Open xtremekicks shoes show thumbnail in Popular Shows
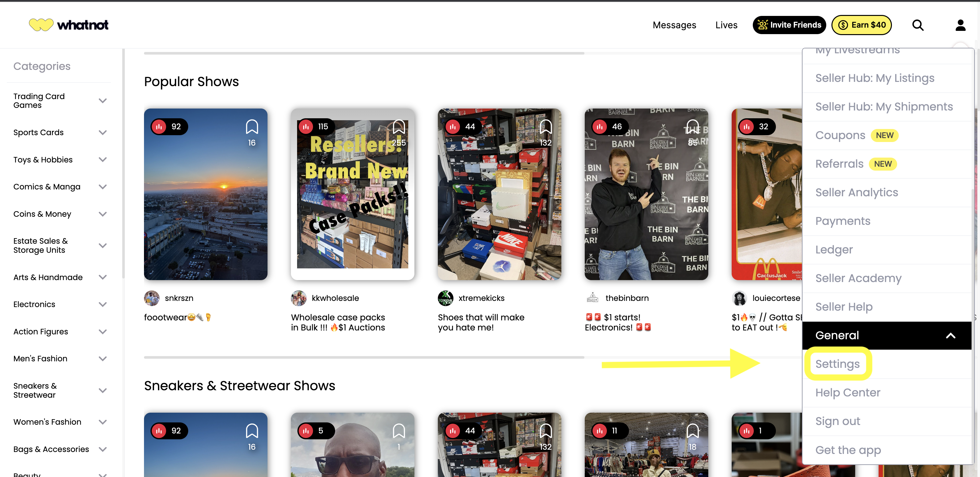980x477 pixels. [x=499, y=194]
